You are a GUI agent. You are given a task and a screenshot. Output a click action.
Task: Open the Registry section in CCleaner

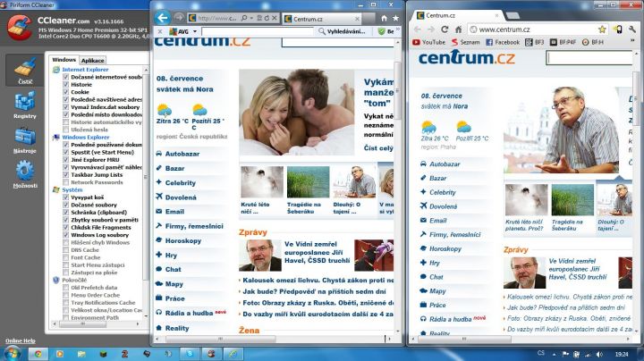[25, 105]
